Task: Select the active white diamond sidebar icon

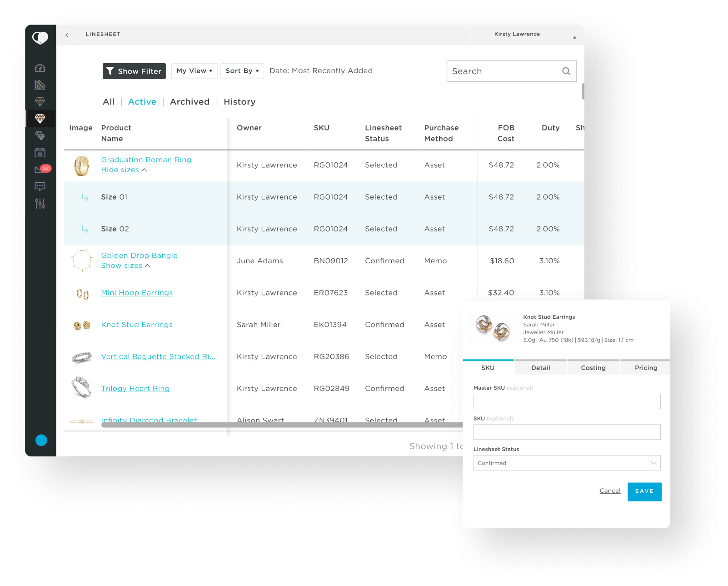Action: click(40, 119)
